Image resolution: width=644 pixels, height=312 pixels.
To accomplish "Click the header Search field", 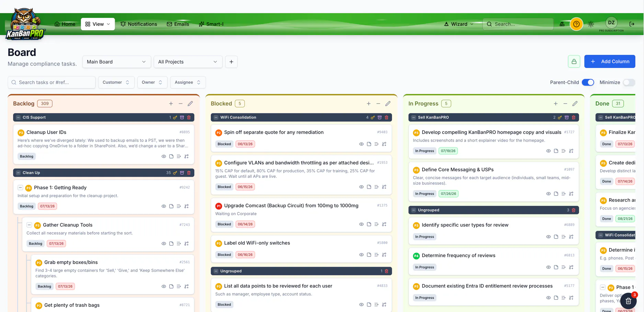I will click(518, 24).
